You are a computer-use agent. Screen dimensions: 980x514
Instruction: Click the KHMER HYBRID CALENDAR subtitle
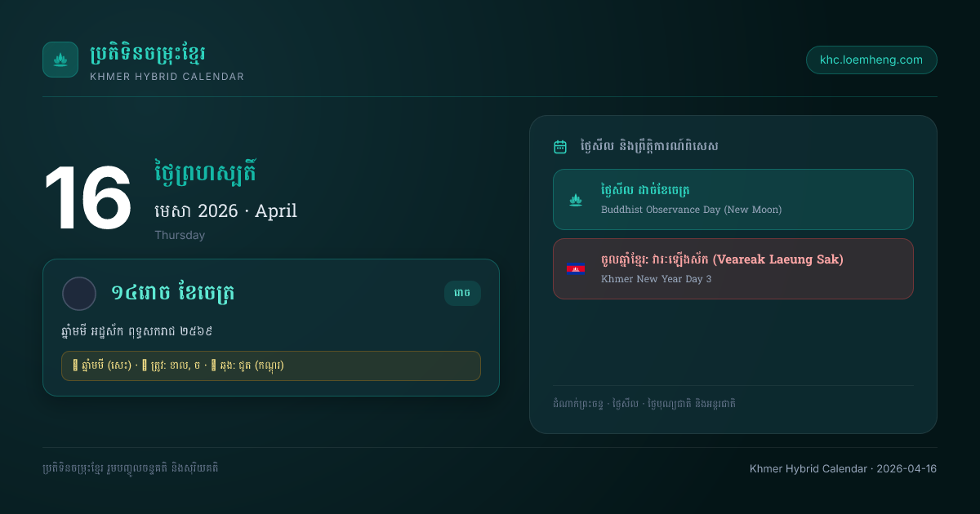pyautogui.click(x=167, y=77)
